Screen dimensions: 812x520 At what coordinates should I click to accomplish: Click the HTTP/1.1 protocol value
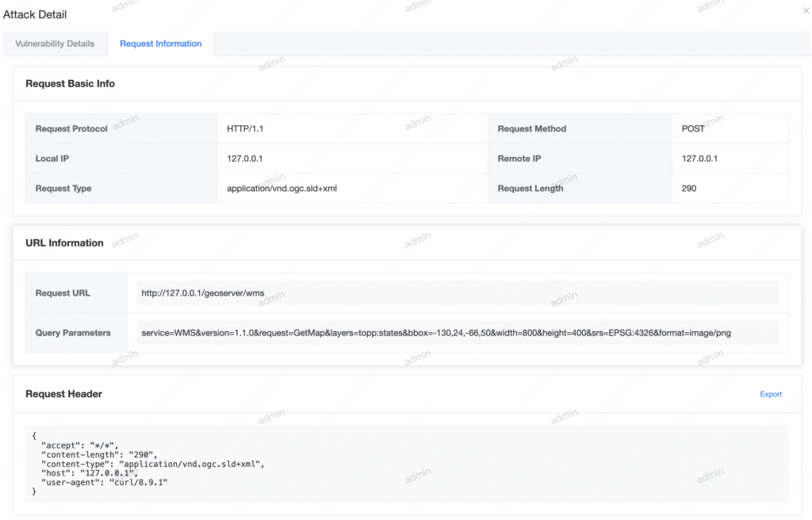click(x=244, y=128)
